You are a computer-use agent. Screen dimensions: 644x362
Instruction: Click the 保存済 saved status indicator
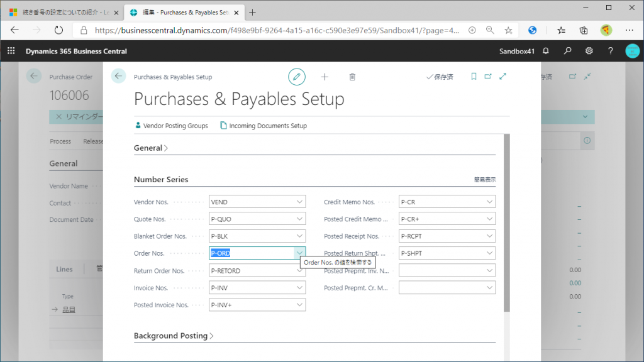[x=440, y=77]
